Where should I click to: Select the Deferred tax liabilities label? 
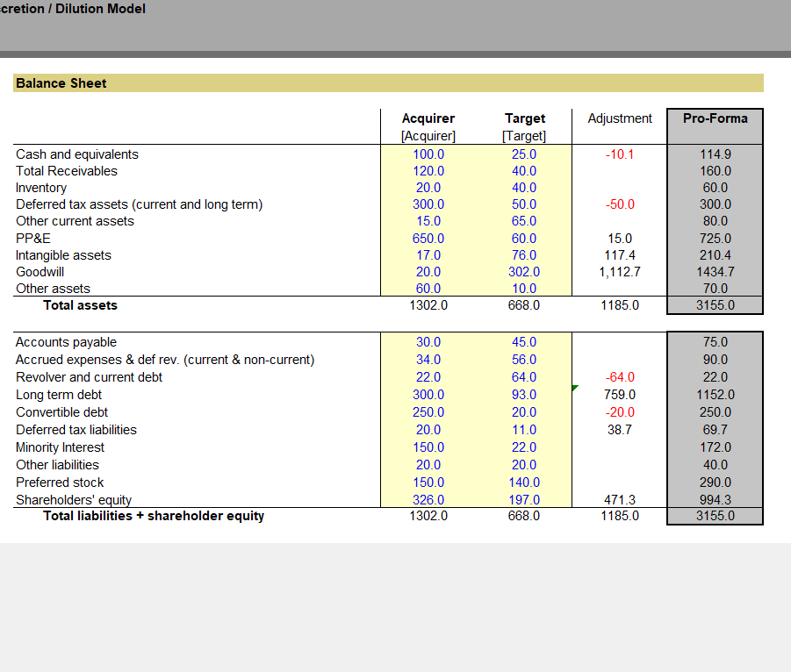click(x=76, y=430)
